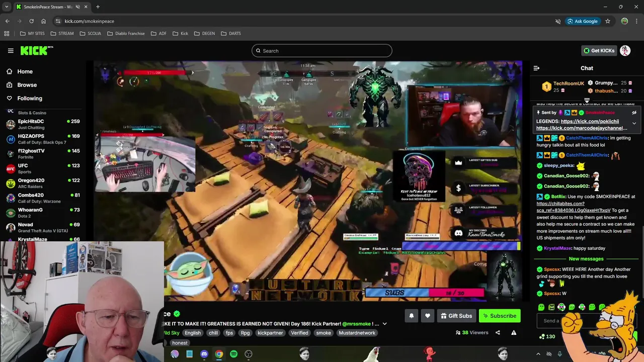Select the Rpg tag
The width and height of the screenshot is (644, 362).
245,333
